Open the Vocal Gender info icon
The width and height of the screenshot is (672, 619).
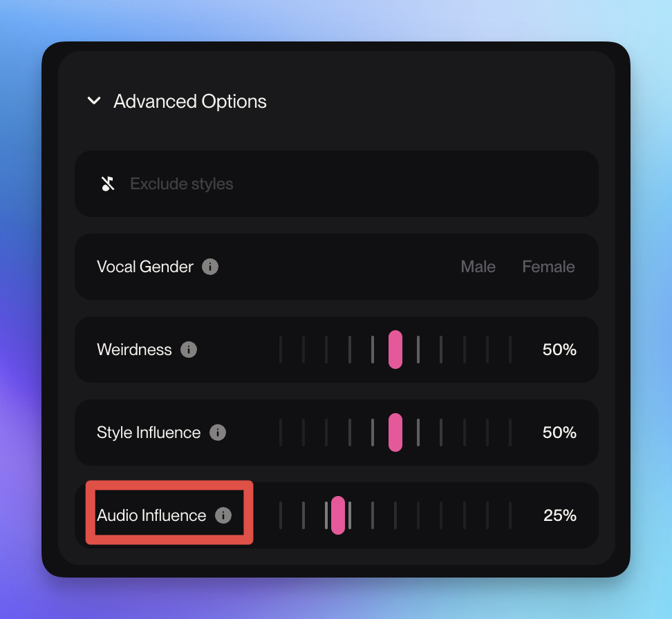click(x=210, y=267)
